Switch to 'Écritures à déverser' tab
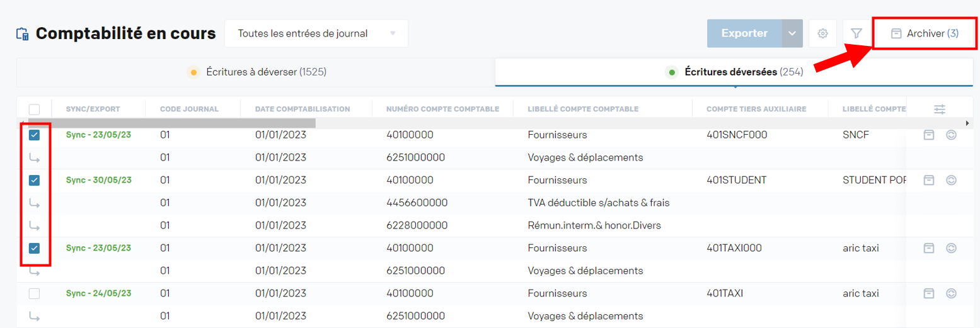Image resolution: width=980 pixels, height=328 pixels. tap(257, 72)
